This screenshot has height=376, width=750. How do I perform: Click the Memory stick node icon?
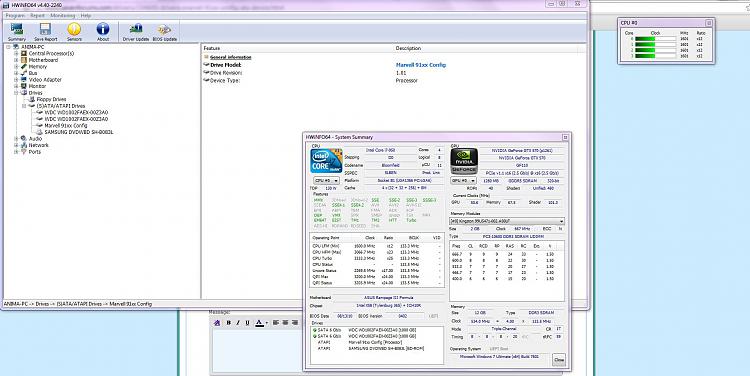tap(24, 66)
